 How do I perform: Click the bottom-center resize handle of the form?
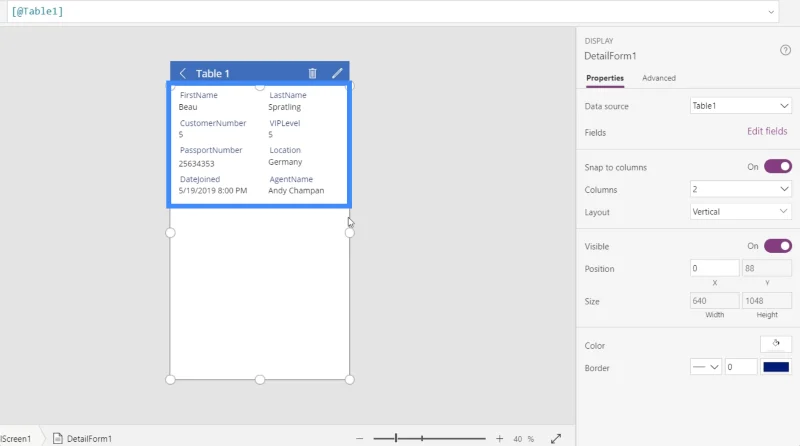(260, 380)
